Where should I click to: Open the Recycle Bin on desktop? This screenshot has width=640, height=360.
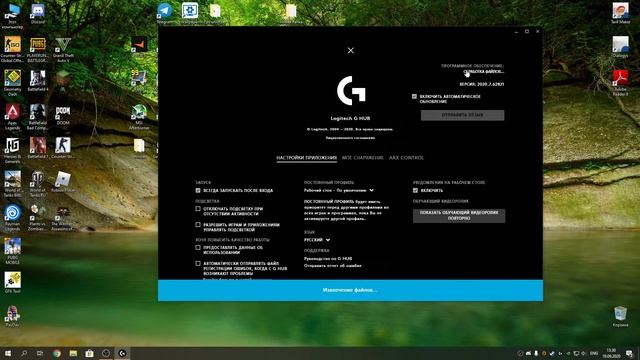click(620, 317)
